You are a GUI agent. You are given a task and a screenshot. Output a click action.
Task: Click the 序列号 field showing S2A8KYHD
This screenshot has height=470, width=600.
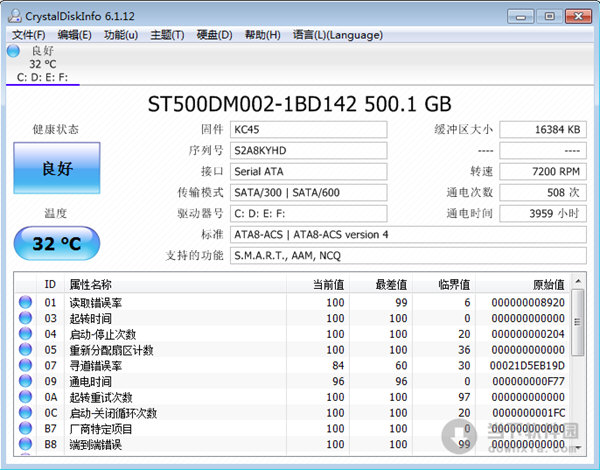click(x=308, y=150)
